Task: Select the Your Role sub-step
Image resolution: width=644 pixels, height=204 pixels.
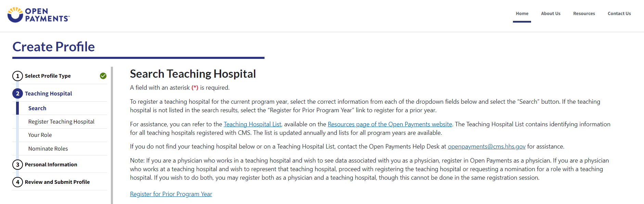Action: [40, 135]
